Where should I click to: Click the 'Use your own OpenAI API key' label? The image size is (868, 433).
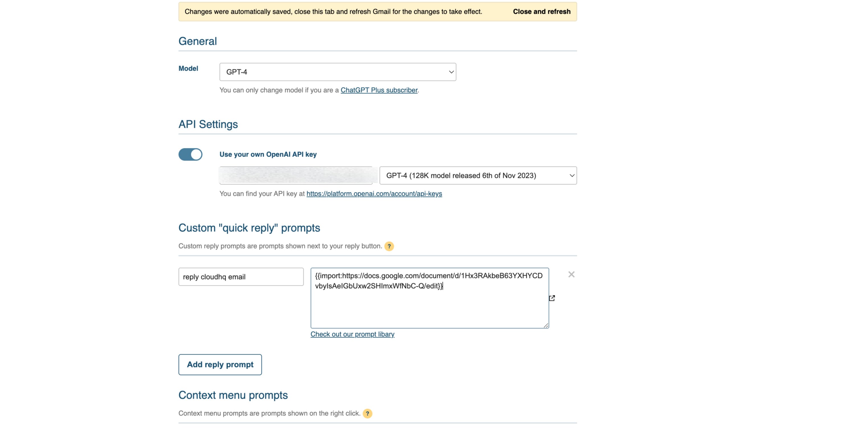[x=268, y=154]
